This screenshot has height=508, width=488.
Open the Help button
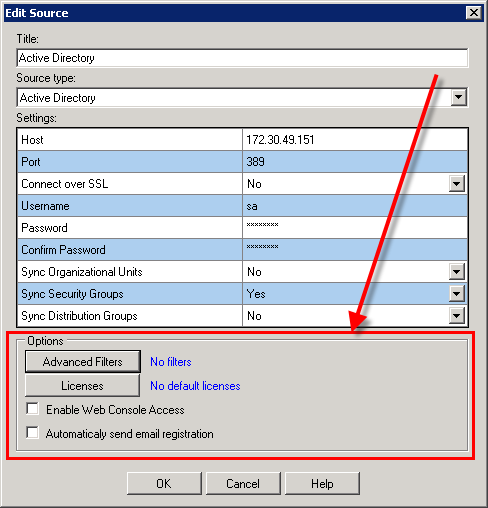pos(322,483)
